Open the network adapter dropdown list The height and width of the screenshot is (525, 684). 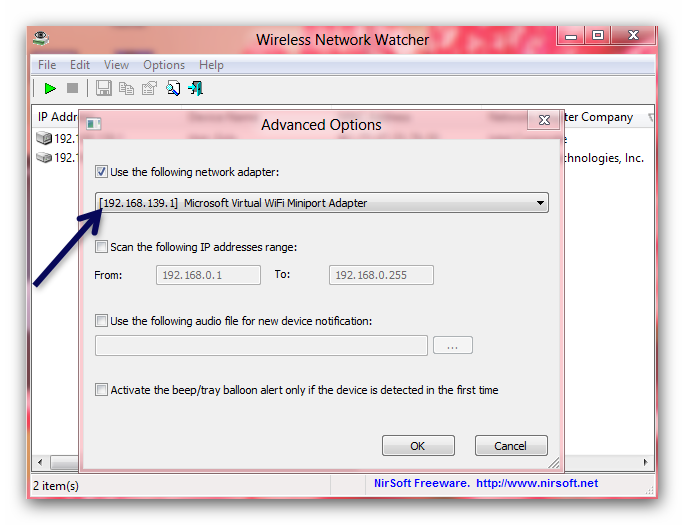pos(540,203)
